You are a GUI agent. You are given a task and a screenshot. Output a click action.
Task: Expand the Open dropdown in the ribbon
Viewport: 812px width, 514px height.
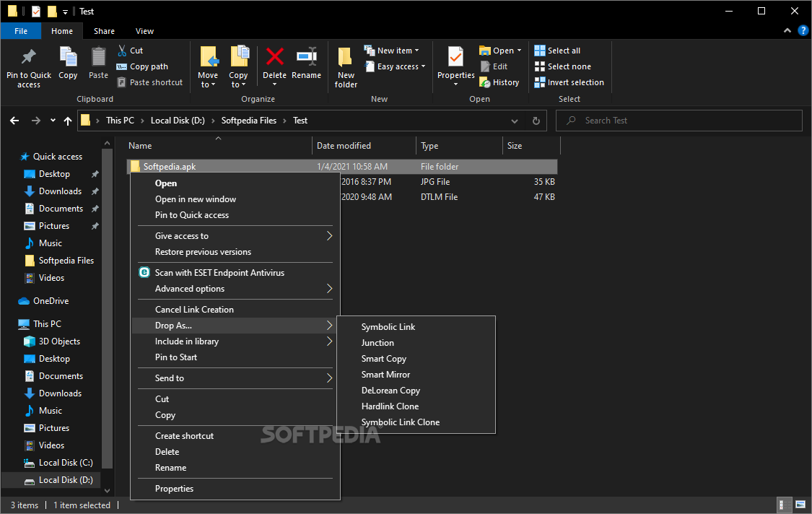[520, 51]
